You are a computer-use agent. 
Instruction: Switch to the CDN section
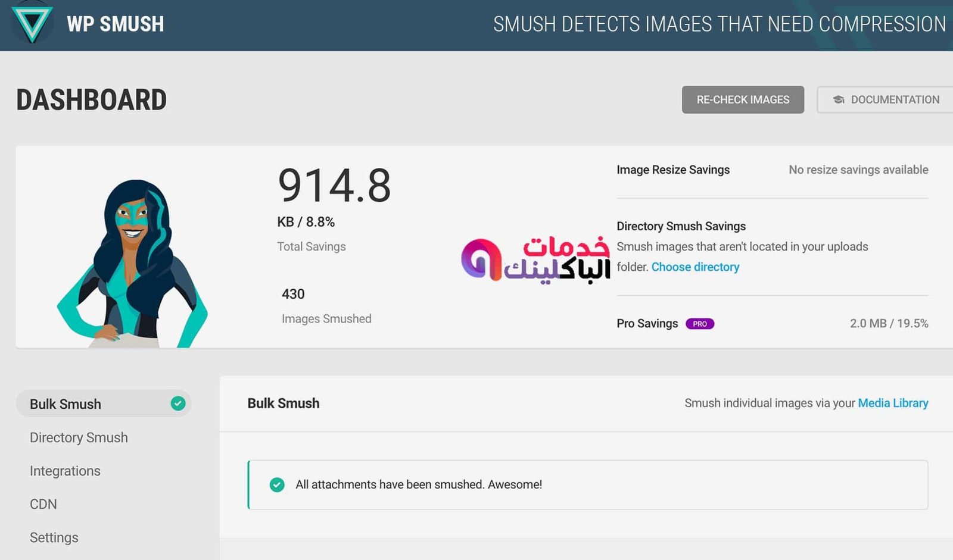(x=43, y=504)
